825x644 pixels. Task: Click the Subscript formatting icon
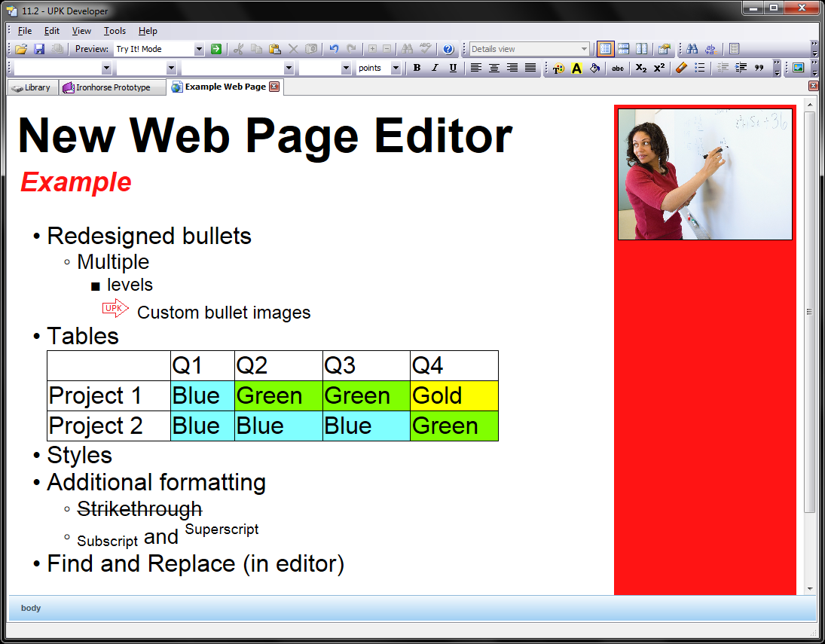point(641,68)
